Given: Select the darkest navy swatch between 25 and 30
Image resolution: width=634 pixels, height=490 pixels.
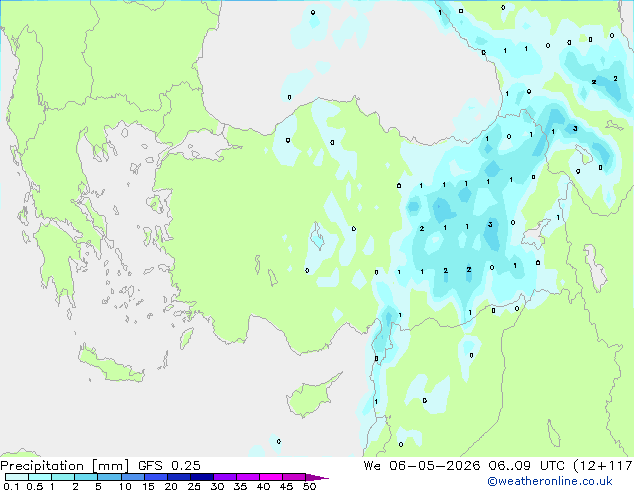Looking at the screenshot, I should [201, 477].
